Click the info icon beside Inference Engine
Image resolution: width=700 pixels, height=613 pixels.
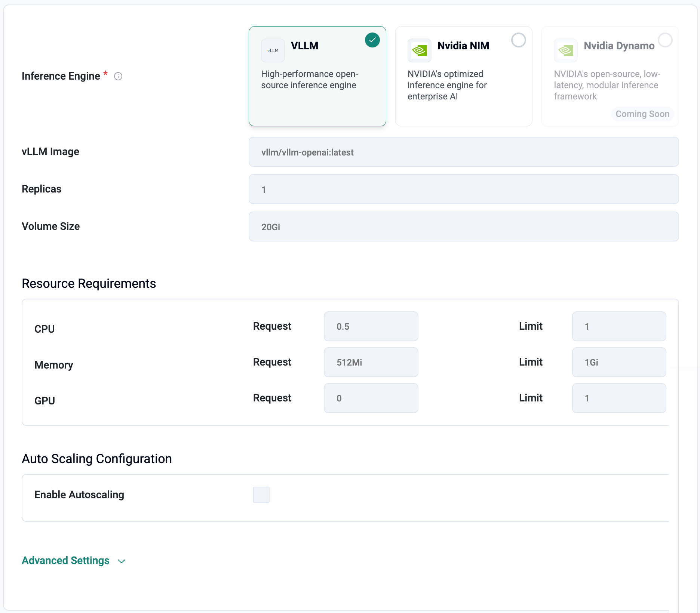pos(118,76)
